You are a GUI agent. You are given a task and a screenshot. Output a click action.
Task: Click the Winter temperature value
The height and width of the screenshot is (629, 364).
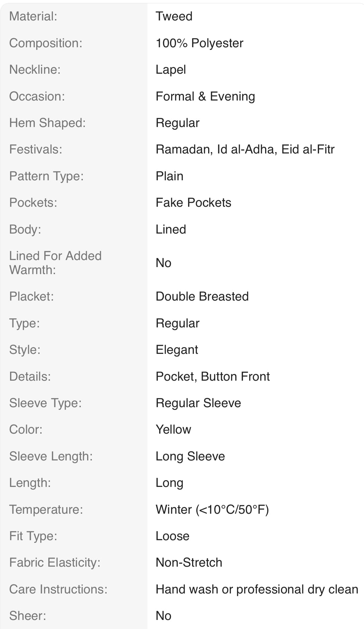click(212, 510)
